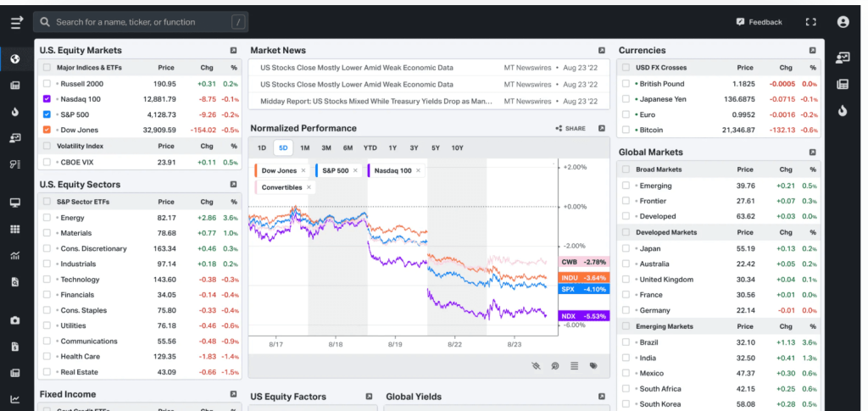This screenshot has height=411, width=868.
Task: Check the Bitcoin checkbox
Action: click(x=626, y=130)
